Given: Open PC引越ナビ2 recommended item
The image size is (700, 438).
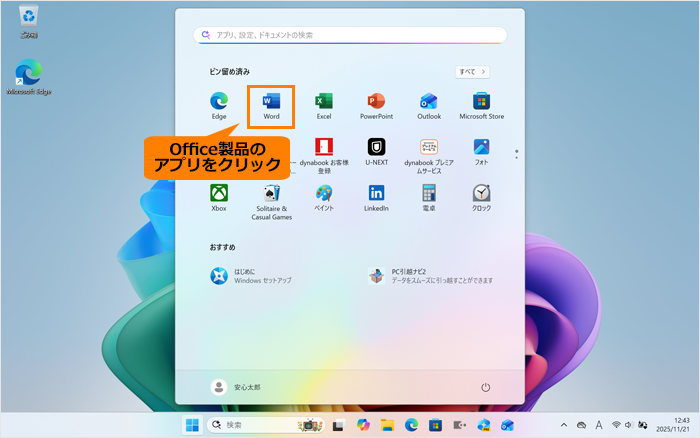Looking at the screenshot, I should [430, 276].
